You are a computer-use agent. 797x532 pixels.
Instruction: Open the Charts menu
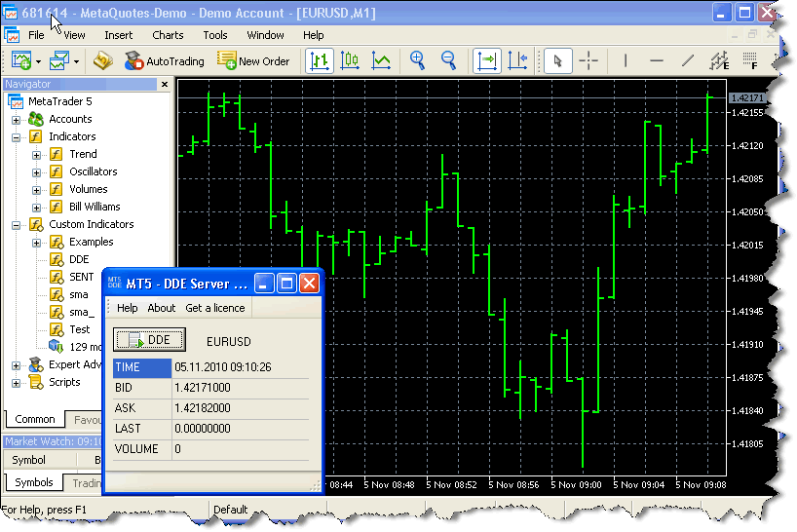click(x=168, y=35)
